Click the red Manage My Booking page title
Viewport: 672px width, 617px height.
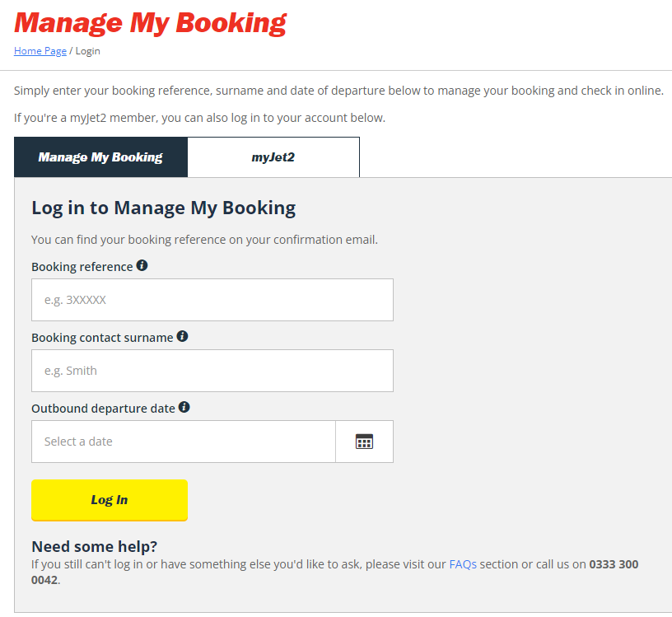(x=151, y=23)
